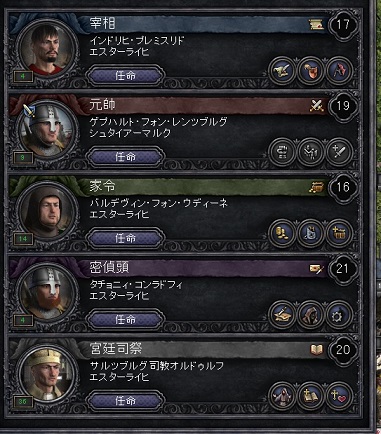Viewport: 381px width, 434px height.
Task: Click the Court Chaplain's cross and heart icon
Action: pyautogui.click(x=339, y=396)
